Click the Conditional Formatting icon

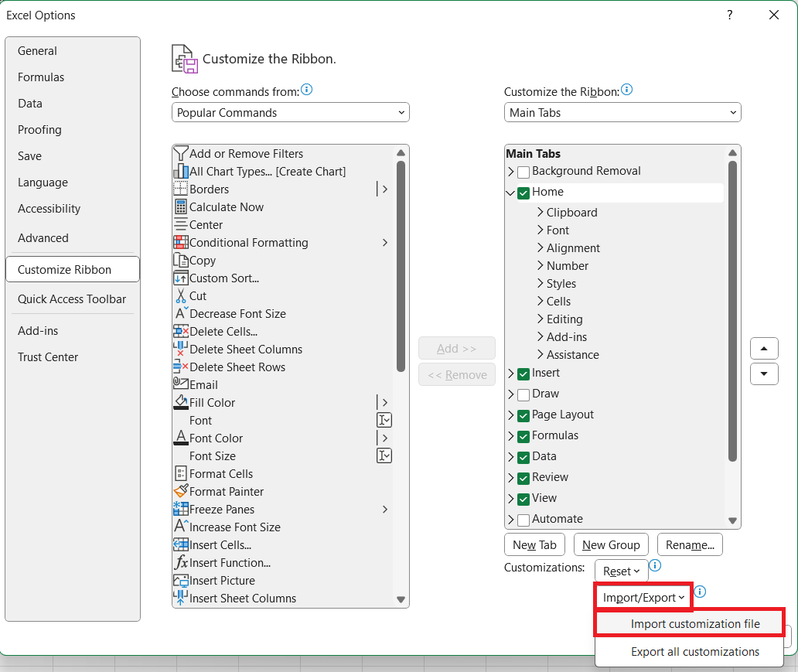[x=181, y=242]
